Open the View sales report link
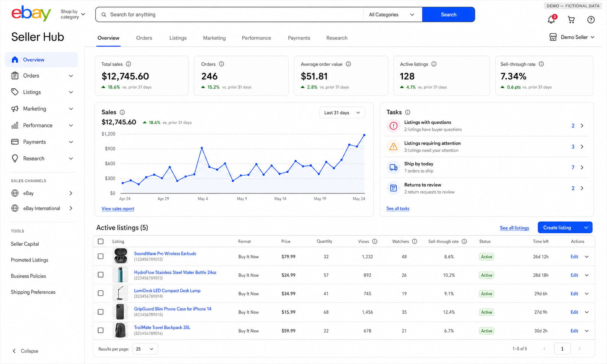This screenshot has width=607, height=364. coord(118,209)
